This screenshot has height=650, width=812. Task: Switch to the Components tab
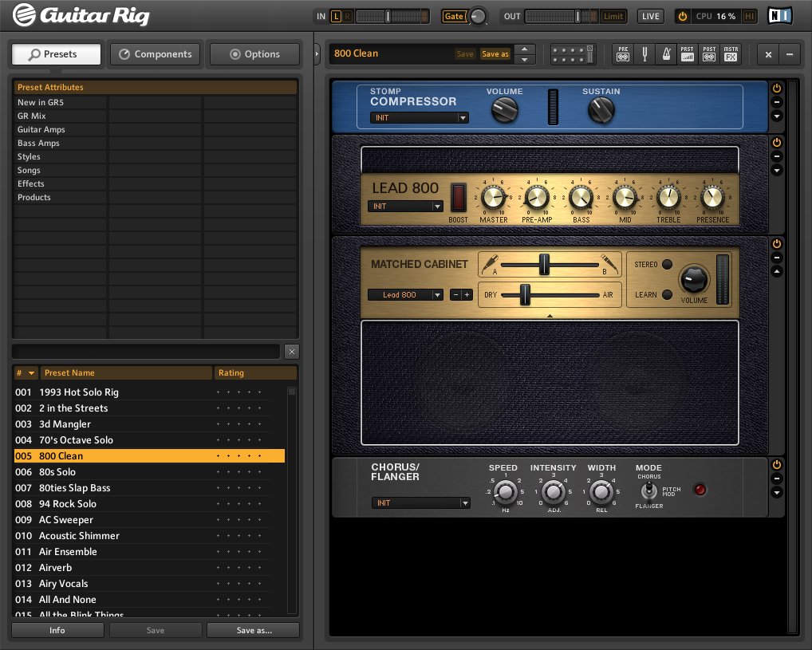coord(156,54)
